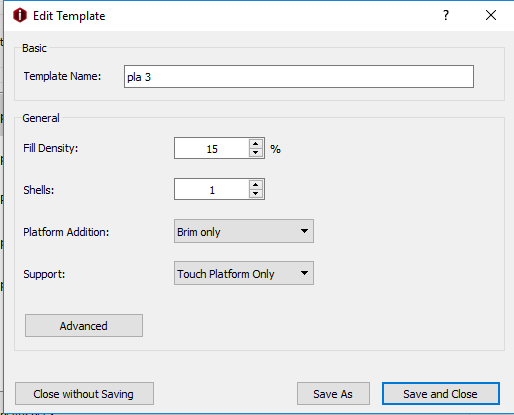The image size is (514, 415).
Task: Decrease Shells count with down arrow
Action: [x=256, y=194]
